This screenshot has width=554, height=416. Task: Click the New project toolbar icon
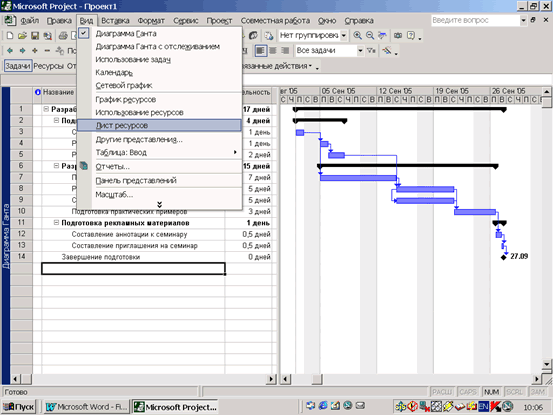[10, 36]
